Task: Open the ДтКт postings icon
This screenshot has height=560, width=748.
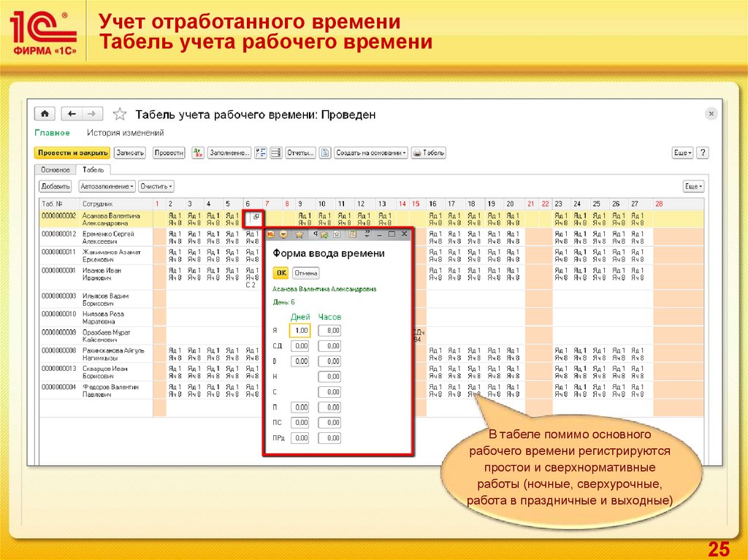Action: (x=198, y=153)
